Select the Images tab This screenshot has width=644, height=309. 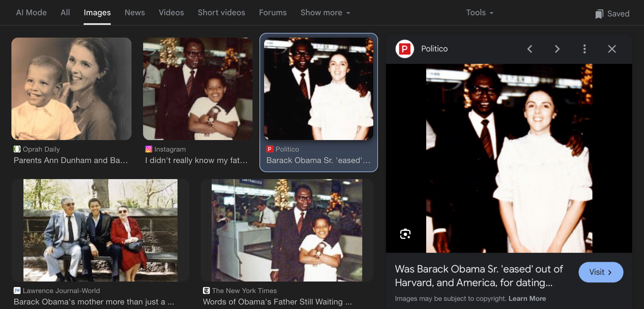coord(97,12)
